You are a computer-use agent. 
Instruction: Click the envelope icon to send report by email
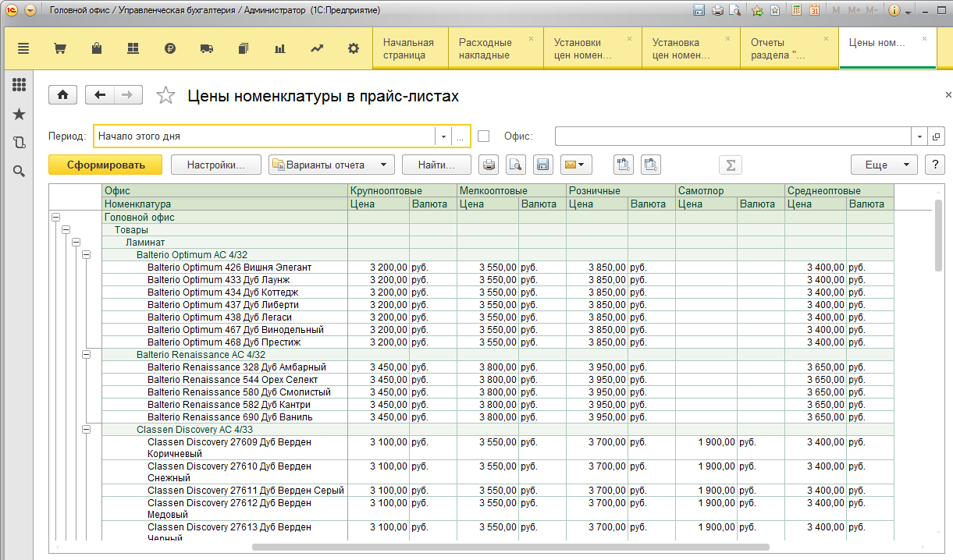[x=575, y=165]
